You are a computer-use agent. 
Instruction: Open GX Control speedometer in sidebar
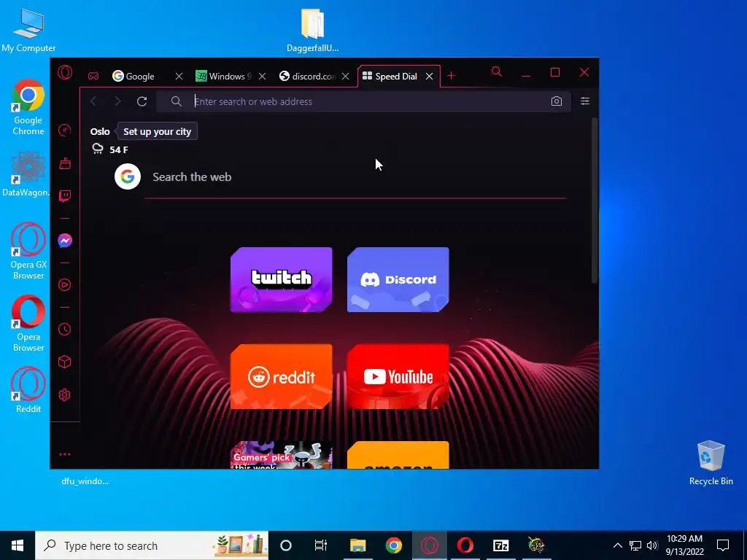(65, 130)
